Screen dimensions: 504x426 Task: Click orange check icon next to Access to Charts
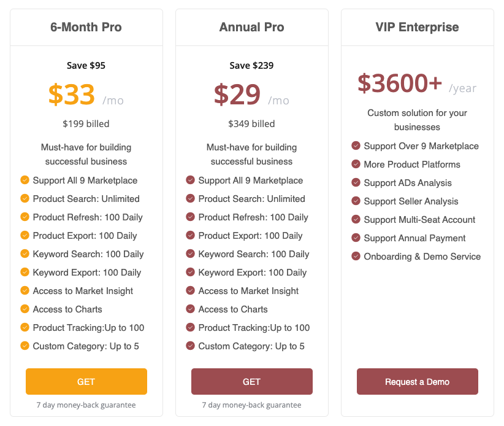click(x=25, y=309)
